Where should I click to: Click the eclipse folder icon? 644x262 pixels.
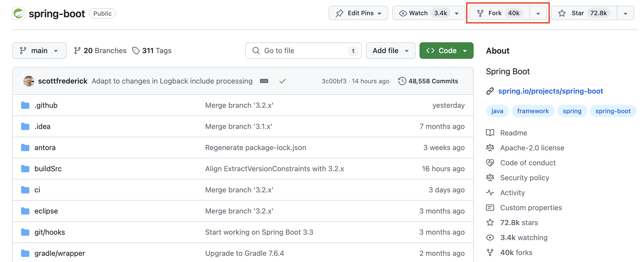(25, 211)
